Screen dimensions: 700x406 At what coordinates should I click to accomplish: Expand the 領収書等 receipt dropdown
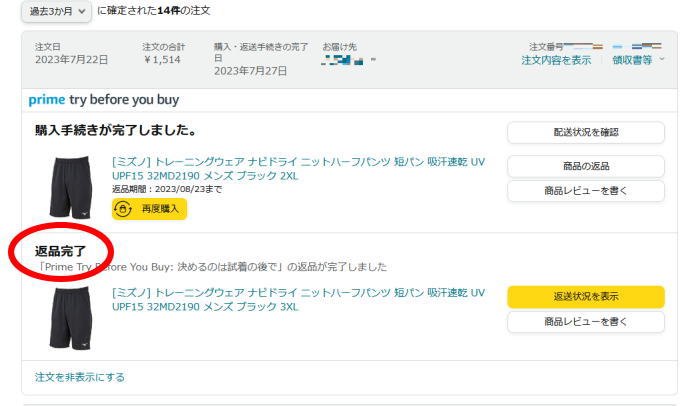point(638,60)
